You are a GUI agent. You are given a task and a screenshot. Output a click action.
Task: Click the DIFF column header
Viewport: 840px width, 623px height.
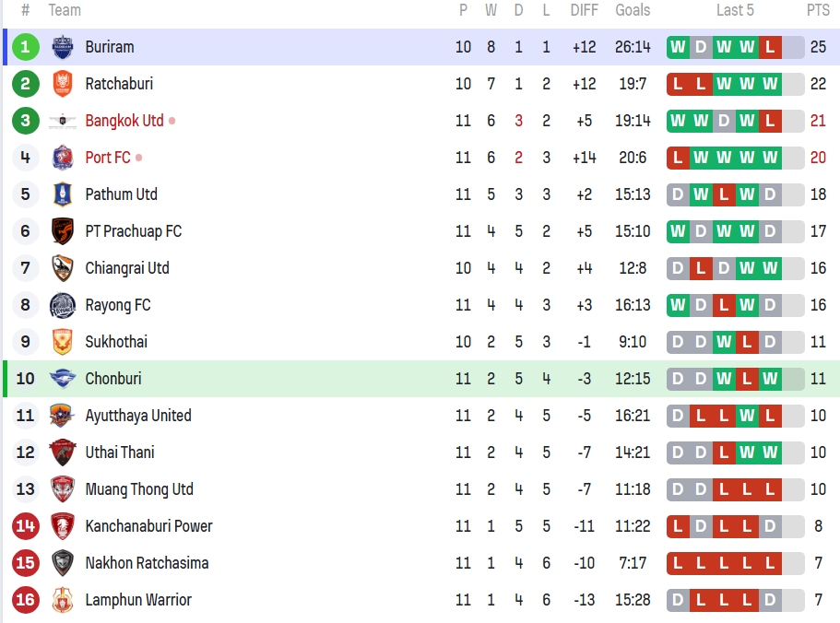coord(584,10)
